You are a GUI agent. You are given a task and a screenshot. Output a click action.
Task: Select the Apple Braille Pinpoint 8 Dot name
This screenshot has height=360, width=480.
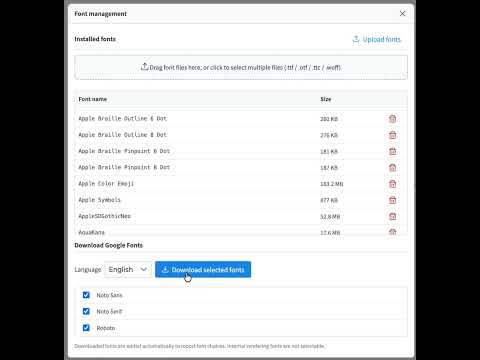point(124,167)
